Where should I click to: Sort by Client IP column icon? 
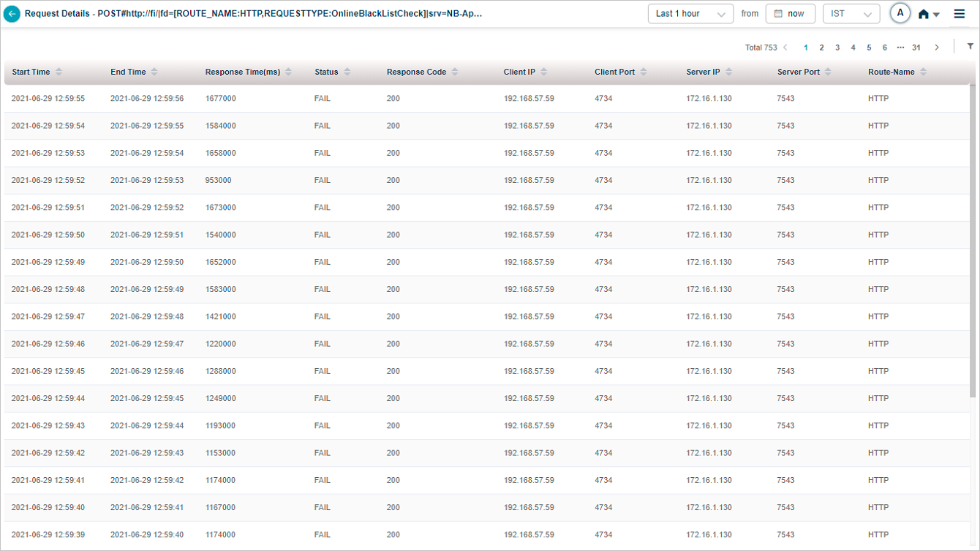coord(544,72)
